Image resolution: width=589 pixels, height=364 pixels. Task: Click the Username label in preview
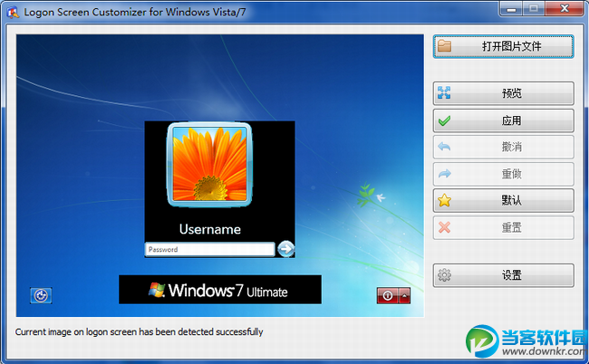[x=210, y=229]
